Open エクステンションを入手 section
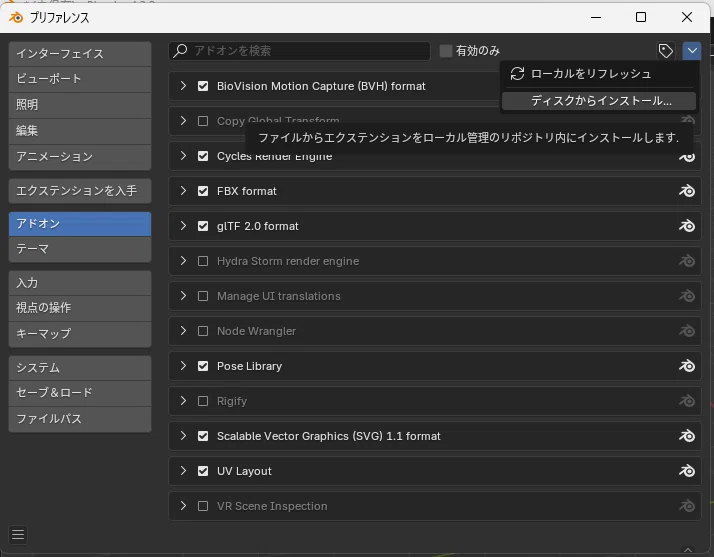This screenshot has height=557, width=714. click(80, 191)
